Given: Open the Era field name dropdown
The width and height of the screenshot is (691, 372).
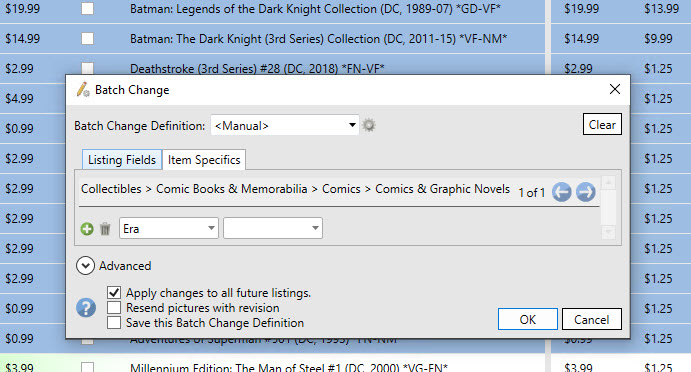Looking at the screenshot, I should 169,228.
